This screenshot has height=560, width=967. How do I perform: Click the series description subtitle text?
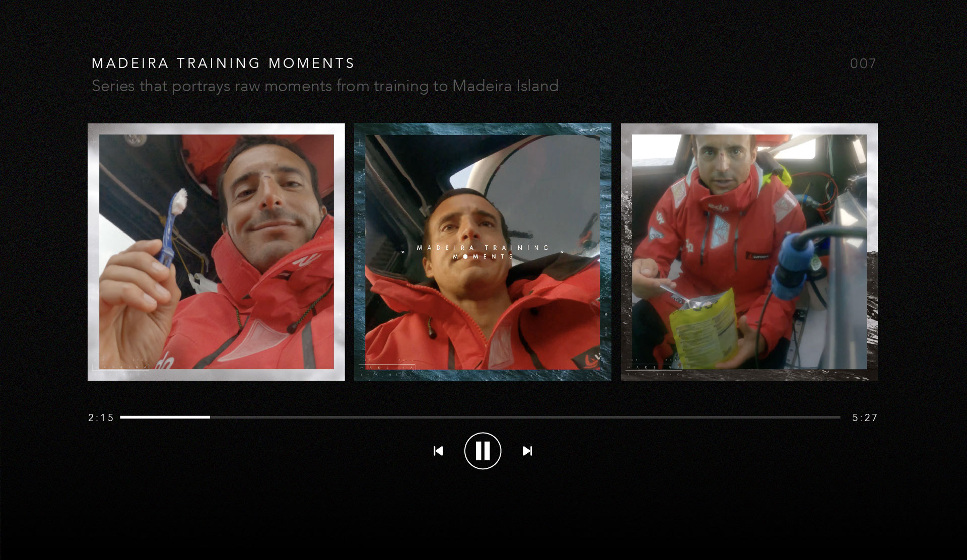pos(325,86)
